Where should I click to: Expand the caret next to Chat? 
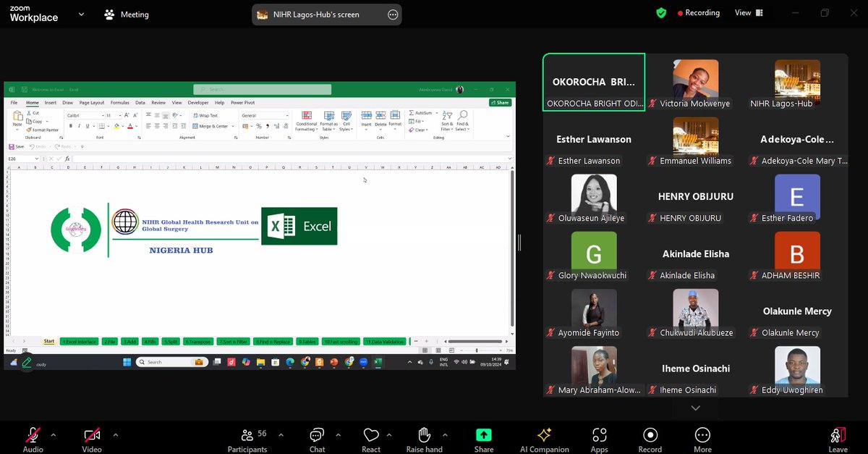click(338, 435)
